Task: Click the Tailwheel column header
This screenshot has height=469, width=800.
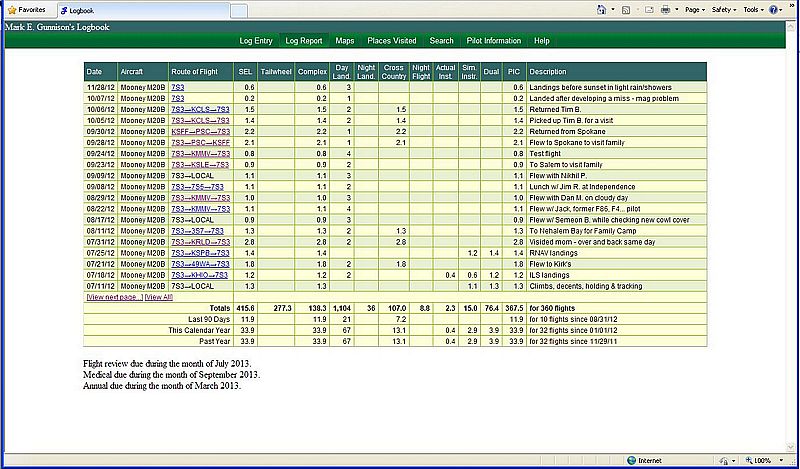Action: pos(276,72)
